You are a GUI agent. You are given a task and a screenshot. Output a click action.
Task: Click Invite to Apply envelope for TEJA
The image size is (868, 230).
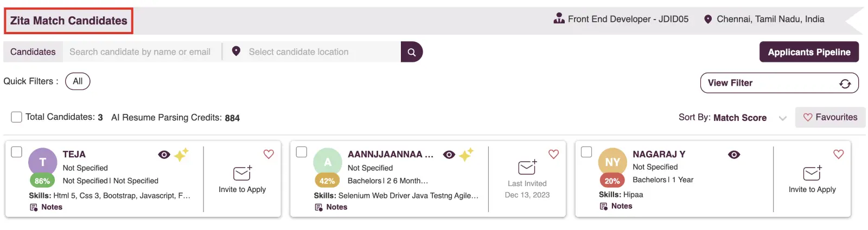point(242,173)
